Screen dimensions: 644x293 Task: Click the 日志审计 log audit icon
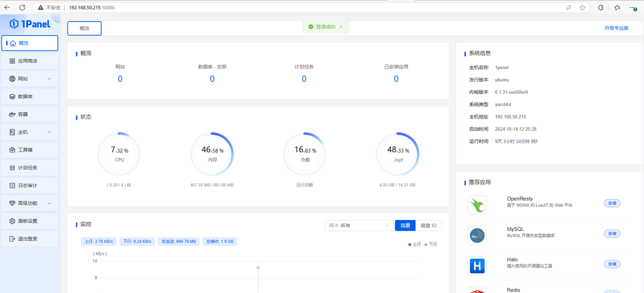[x=13, y=185]
